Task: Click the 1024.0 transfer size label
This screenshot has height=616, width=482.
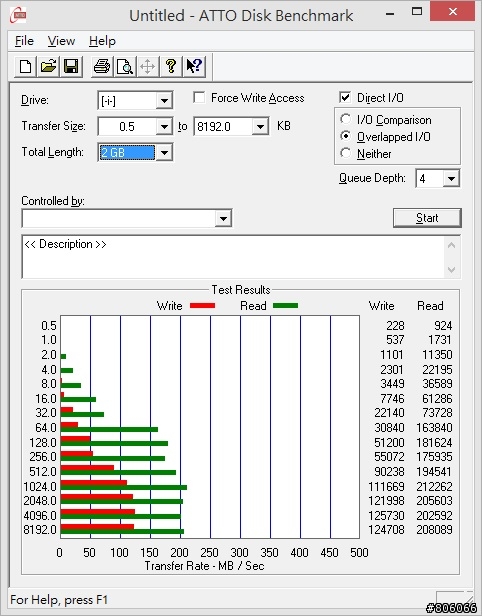Action: click(40, 487)
